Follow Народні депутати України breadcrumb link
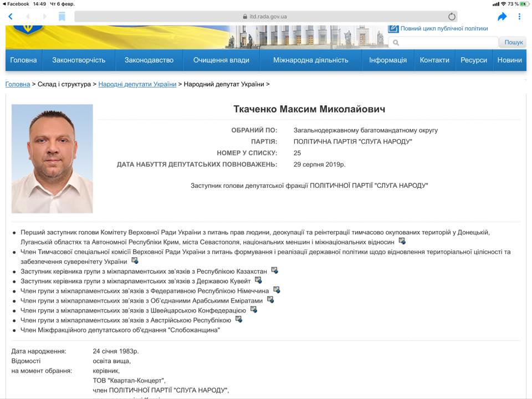The image size is (532, 399). [x=137, y=84]
